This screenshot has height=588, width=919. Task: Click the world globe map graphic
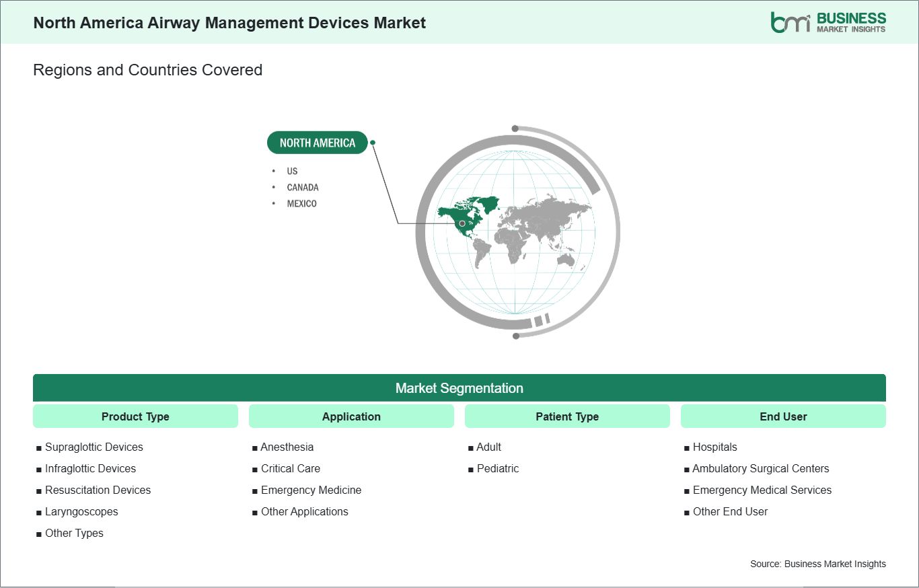click(517, 231)
